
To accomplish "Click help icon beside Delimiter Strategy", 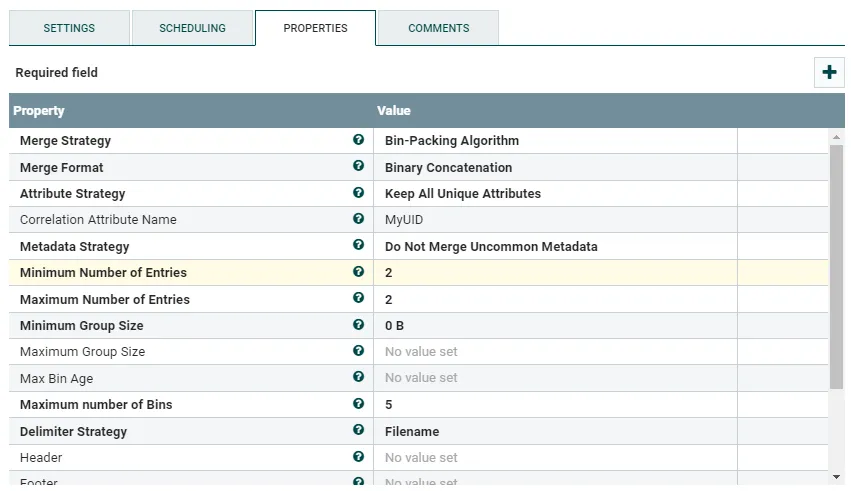I will (x=359, y=431).
